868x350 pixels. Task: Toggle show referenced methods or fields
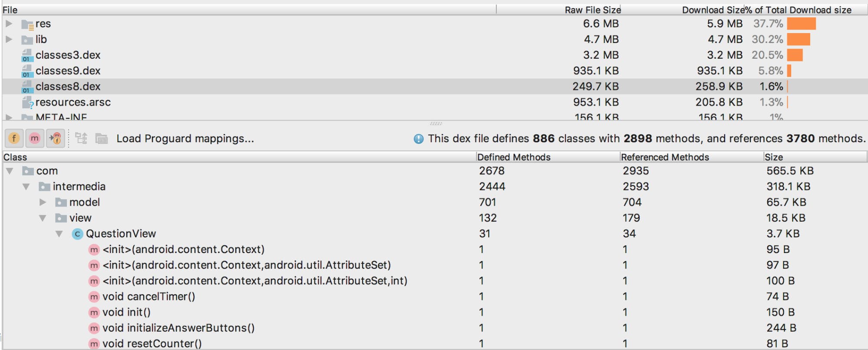(56, 138)
